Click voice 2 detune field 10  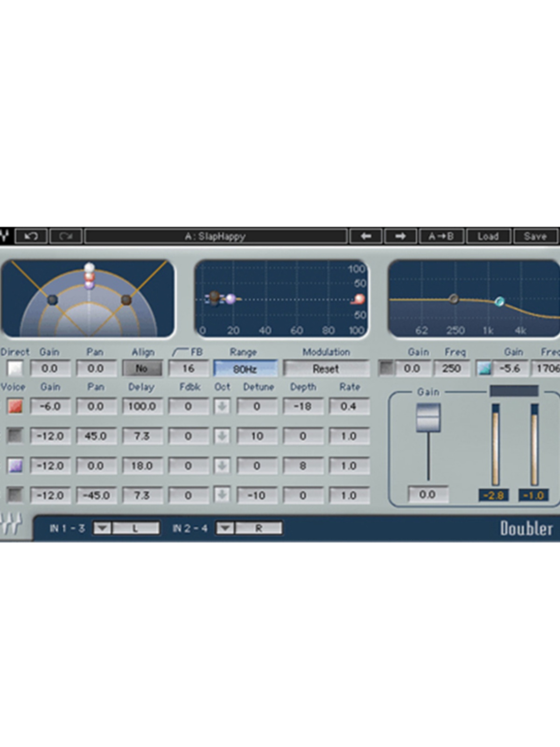pos(257,436)
